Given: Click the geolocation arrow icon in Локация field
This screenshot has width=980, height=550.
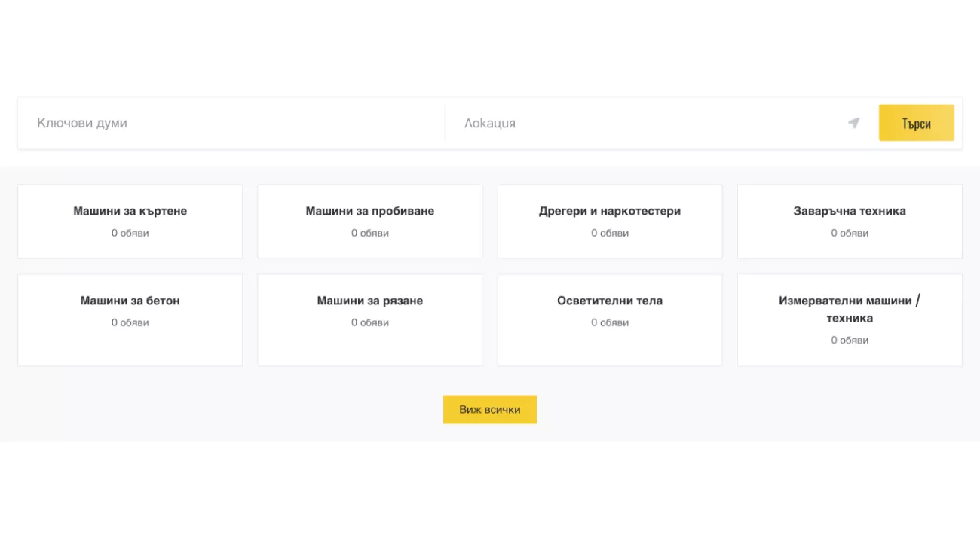Looking at the screenshot, I should (853, 123).
